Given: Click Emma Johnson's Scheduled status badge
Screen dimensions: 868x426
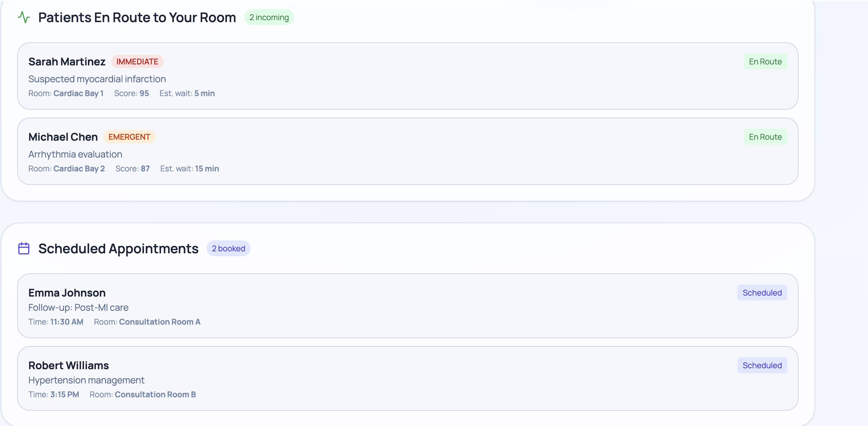Looking at the screenshot, I should click(762, 293).
